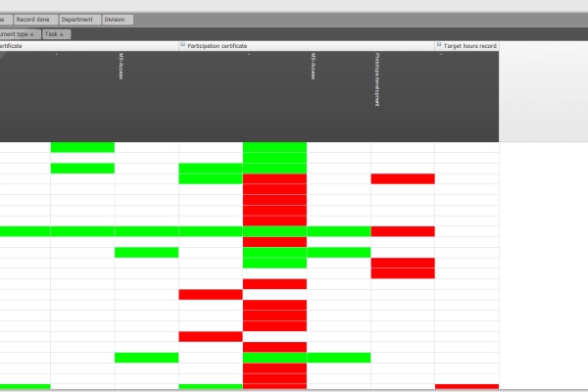The width and height of the screenshot is (588, 392).
Task: Click the Target hours record header label
Action: pos(470,45)
